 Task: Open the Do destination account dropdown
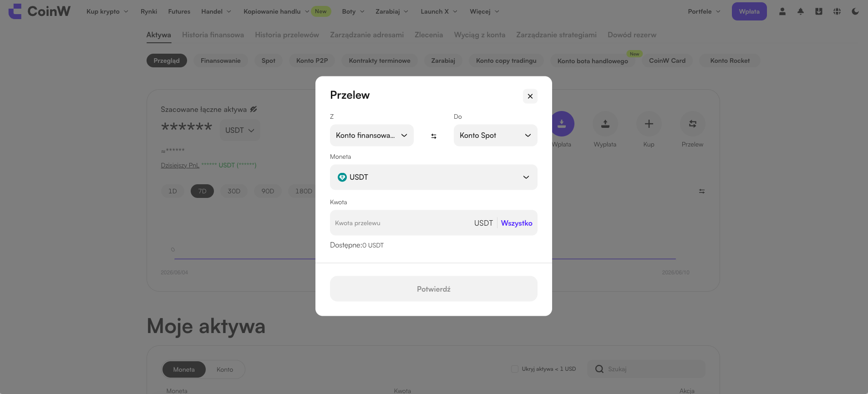pos(496,135)
